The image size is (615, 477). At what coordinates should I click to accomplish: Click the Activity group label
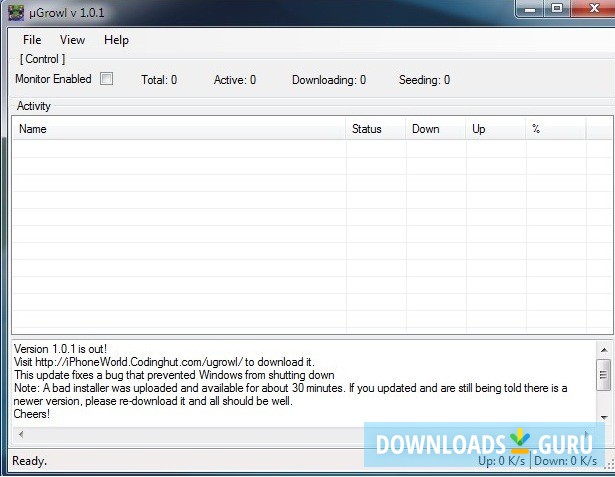pyautogui.click(x=34, y=106)
